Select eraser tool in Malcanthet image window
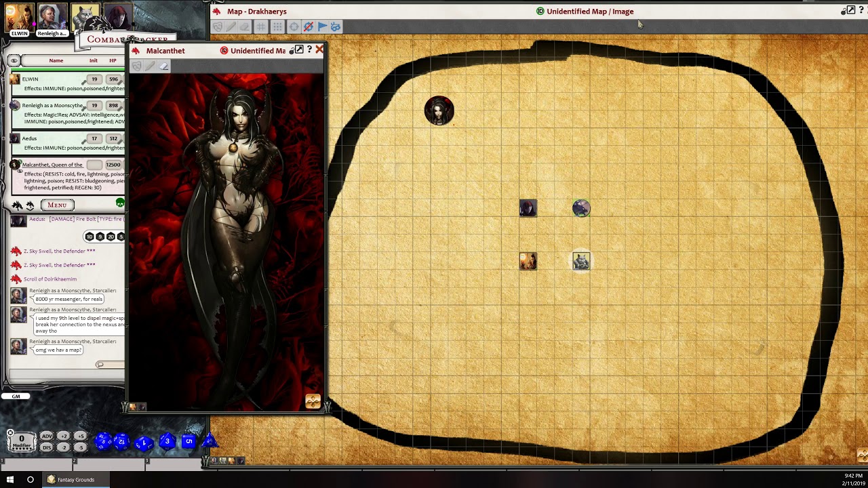 (x=163, y=66)
